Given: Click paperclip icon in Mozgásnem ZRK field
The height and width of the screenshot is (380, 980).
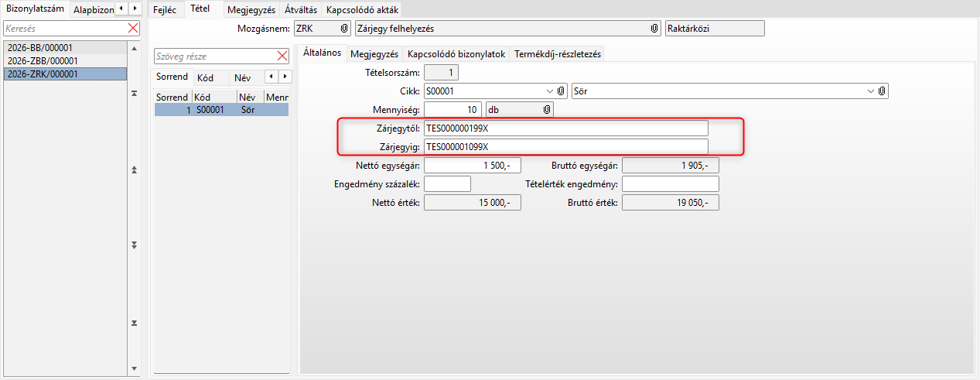Looking at the screenshot, I should [344, 28].
